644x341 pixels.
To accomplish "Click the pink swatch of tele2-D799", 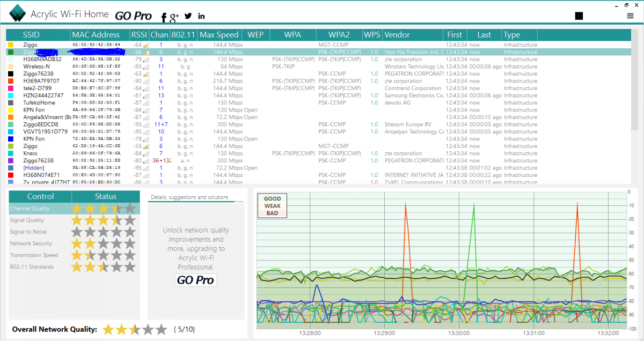I will point(11,88).
